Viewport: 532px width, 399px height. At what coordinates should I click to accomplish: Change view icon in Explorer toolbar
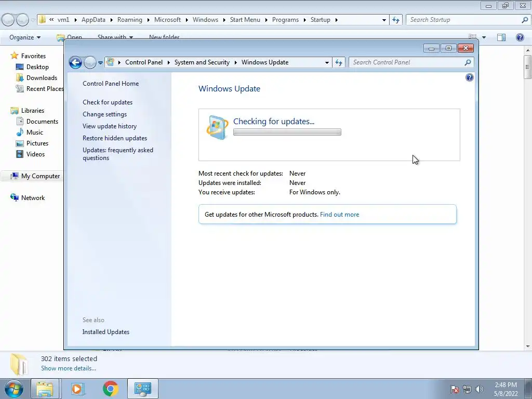pos(473,37)
